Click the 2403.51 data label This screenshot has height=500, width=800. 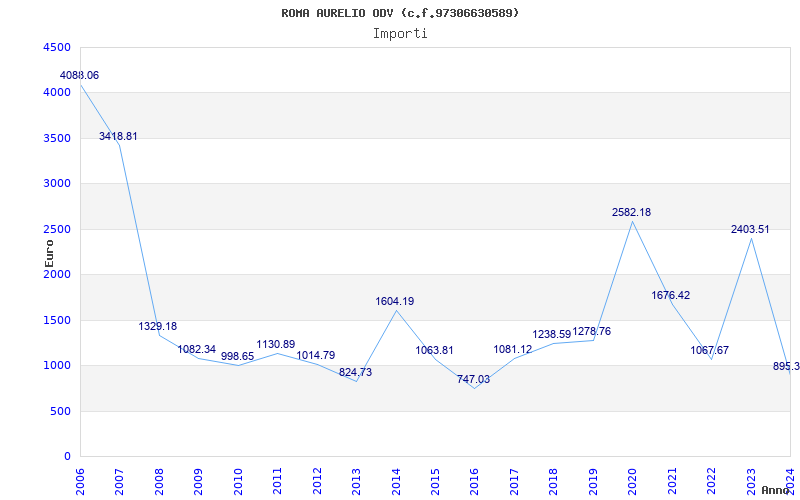pyautogui.click(x=749, y=230)
